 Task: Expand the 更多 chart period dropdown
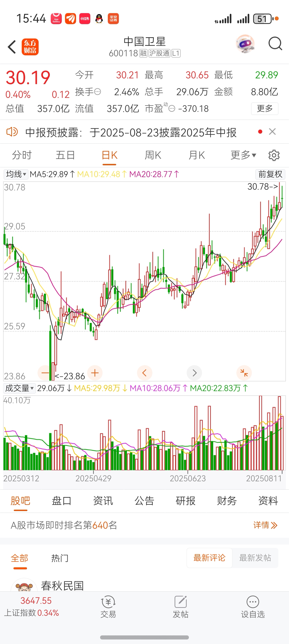click(x=243, y=155)
